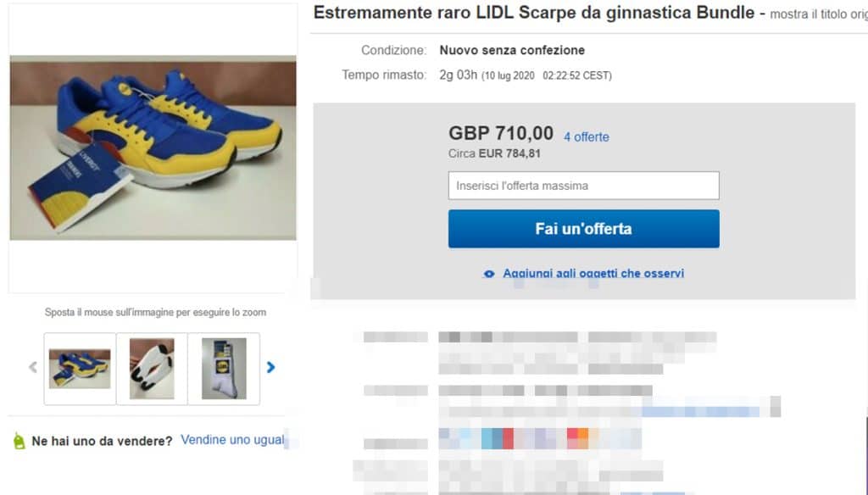Click green tag icon beside sell prompt

pyautogui.click(x=19, y=442)
